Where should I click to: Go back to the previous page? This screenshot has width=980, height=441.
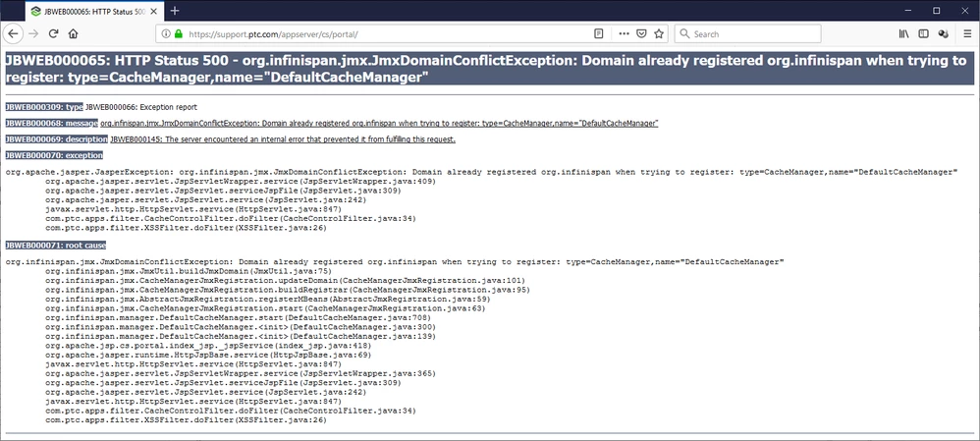[x=14, y=33]
